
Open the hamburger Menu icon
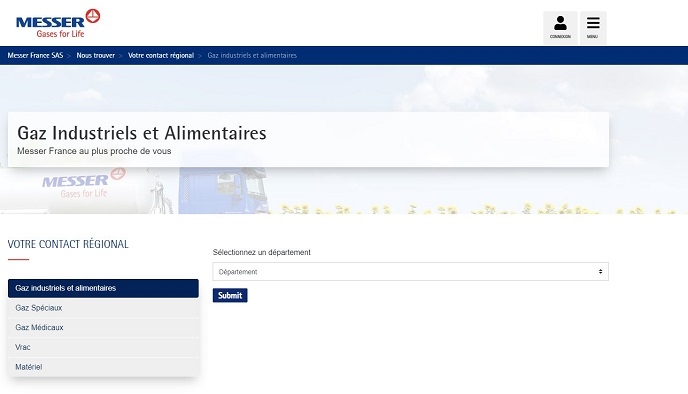pyautogui.click(x=593, y=28)
